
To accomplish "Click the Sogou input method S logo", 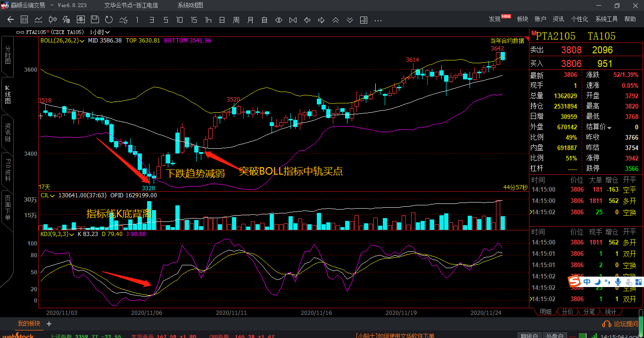I will (x=574, y=282).
